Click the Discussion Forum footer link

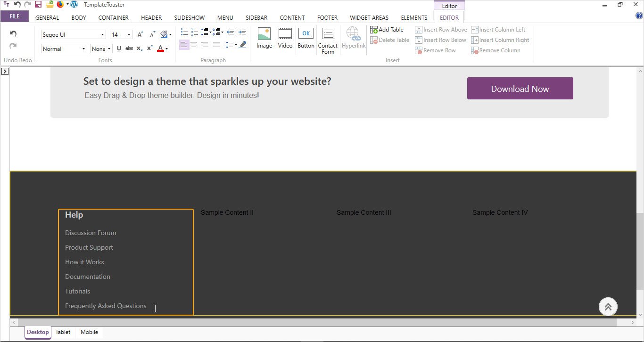click(x=91, y=233)
